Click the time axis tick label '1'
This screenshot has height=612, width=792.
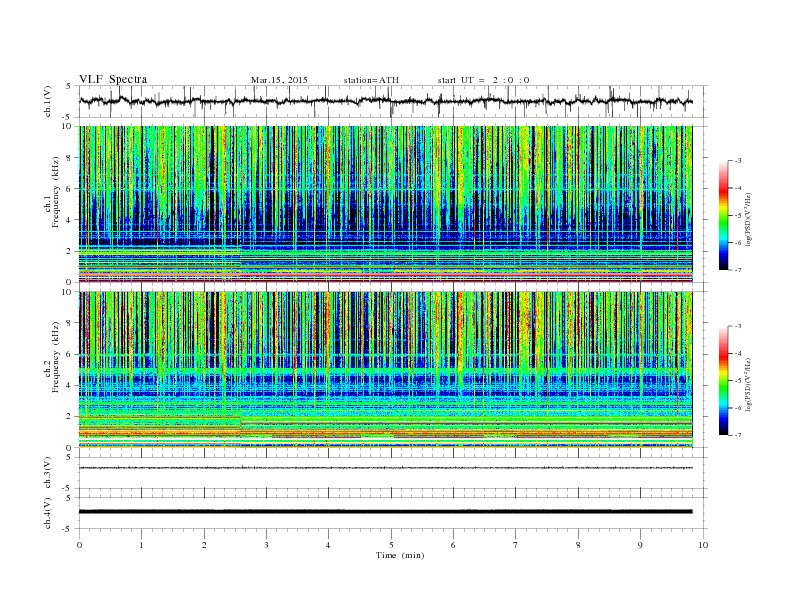[141, 545]
